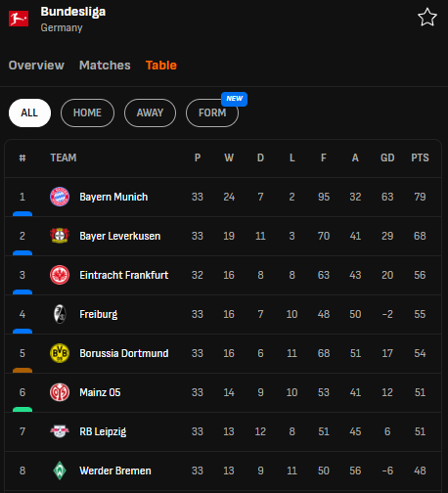Open the Overview tab
The image size is (448, 493).
36,66
